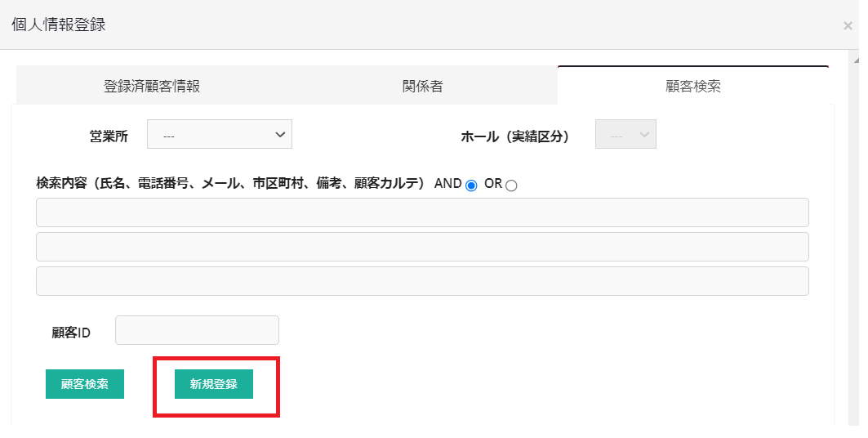Close the 個人情報登録 dialog

click(848, 26)
